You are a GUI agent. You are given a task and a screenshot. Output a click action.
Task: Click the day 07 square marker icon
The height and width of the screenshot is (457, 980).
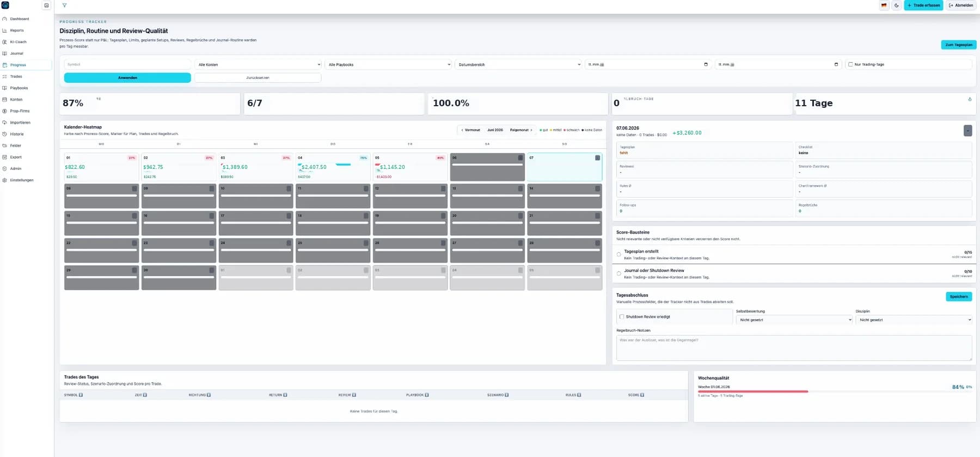pos(597,158)
